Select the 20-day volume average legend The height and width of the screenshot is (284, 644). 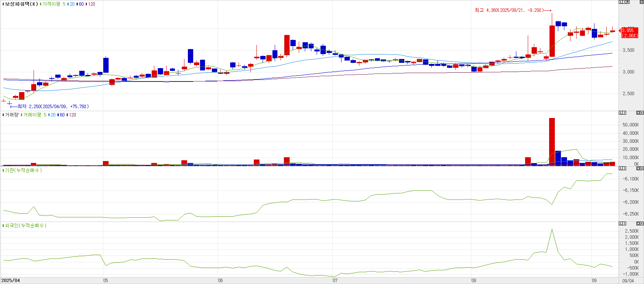pos(53,115)
